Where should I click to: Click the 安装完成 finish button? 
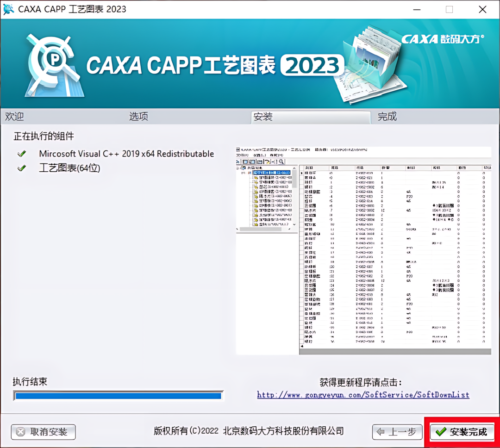462,432
